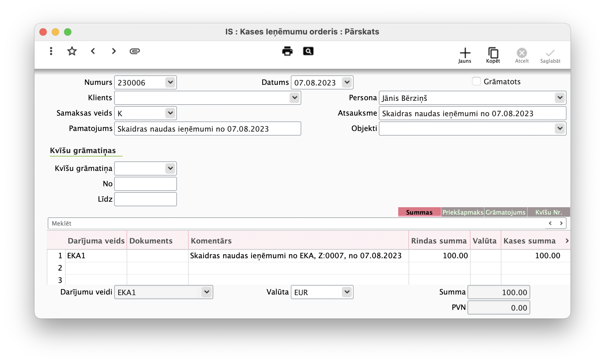Switch to the Kvīšu Nr. tab
This screenshot has width=605, height=364.
coord(549,212)
